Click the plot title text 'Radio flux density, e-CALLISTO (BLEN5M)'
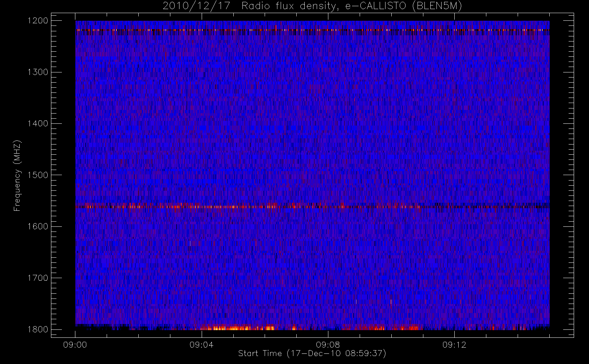The height and width of the screenshot is (364, 589). tap(352, 6)
